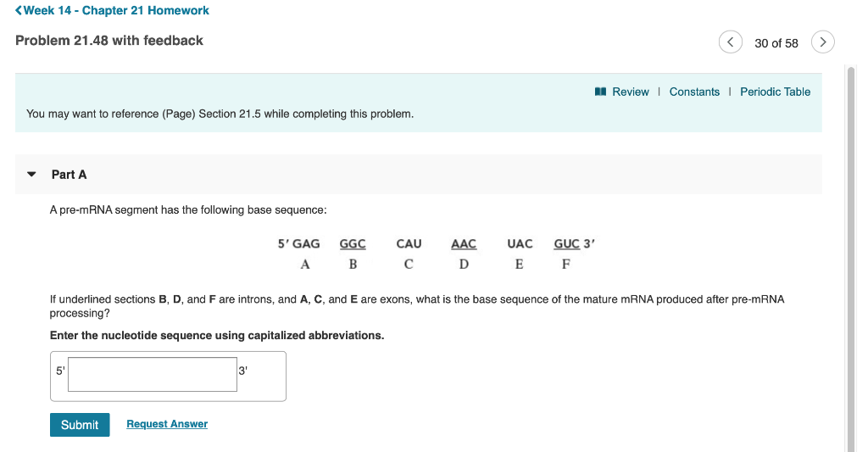868x452 pixels.
Task: Open the Periodic Table link
Action: click(775, 92)
